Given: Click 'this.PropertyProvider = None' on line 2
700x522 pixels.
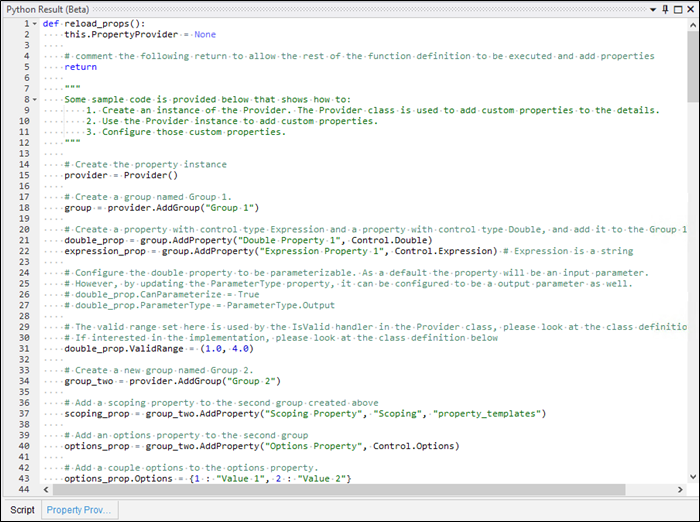Looking at the screenshot, I should click(140, 34).
